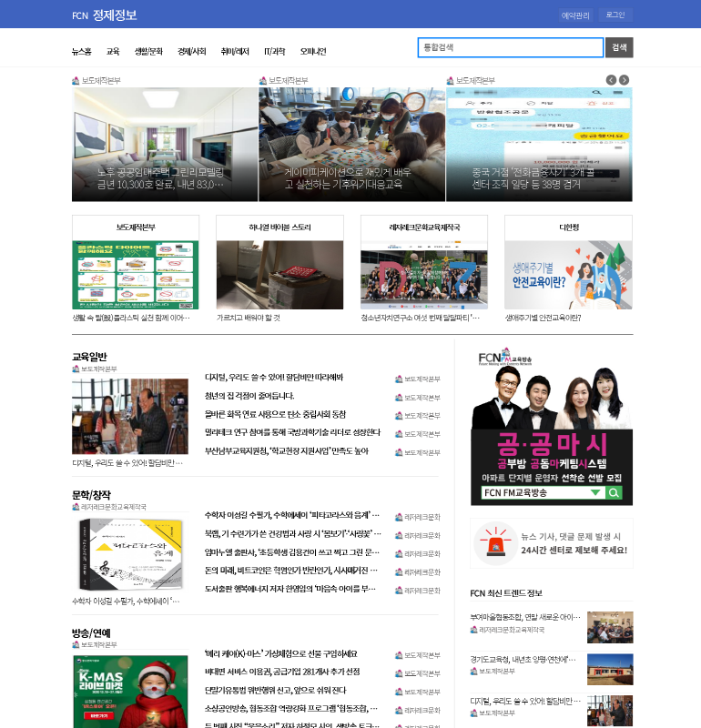Expand the FCN FM교육방송 dropdown arrow
701x728 pixels.
[x=595, y=493]
